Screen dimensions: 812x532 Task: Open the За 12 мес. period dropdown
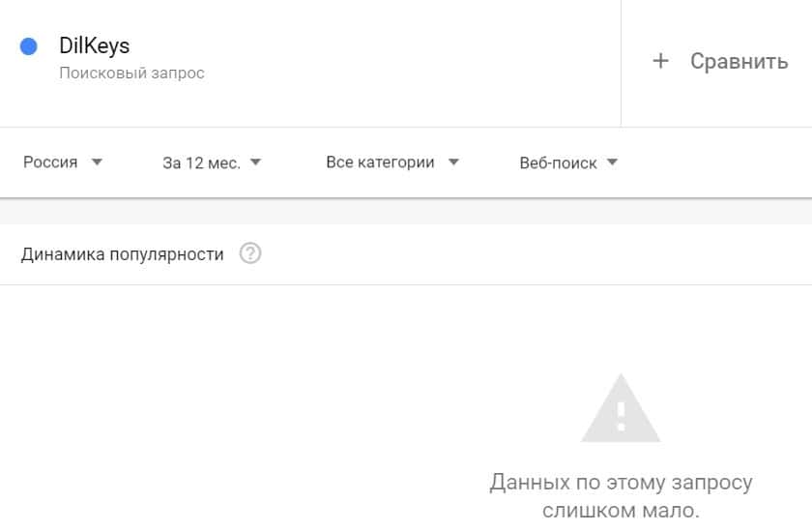[x=201, y=163]
